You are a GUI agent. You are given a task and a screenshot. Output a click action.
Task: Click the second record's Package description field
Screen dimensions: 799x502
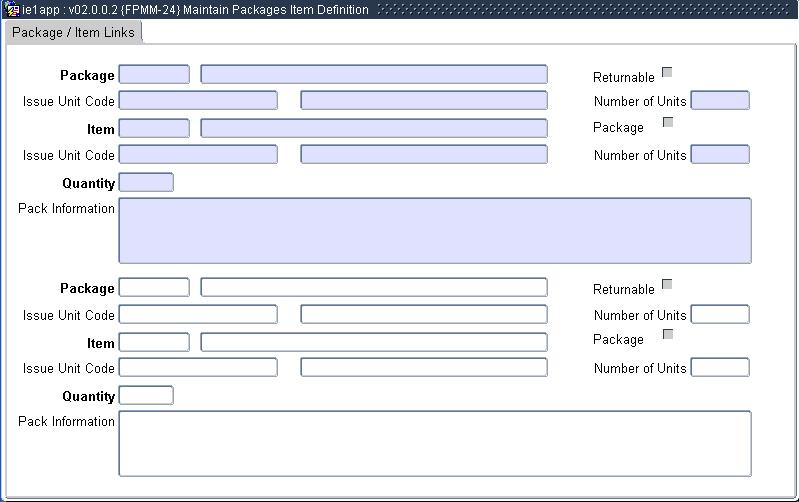[x=373, y=288]
